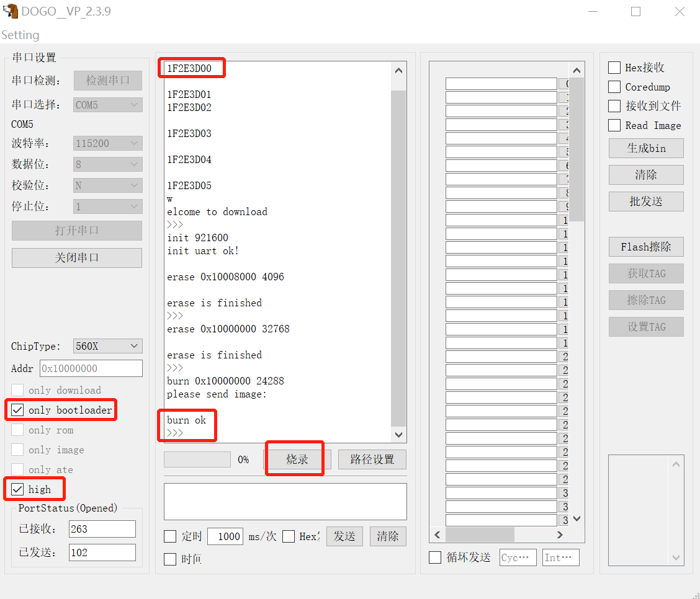Screen dimensions: 700x599
Task: Expand the ChipType 560X dropdown
Action: (x=107, y=346)
